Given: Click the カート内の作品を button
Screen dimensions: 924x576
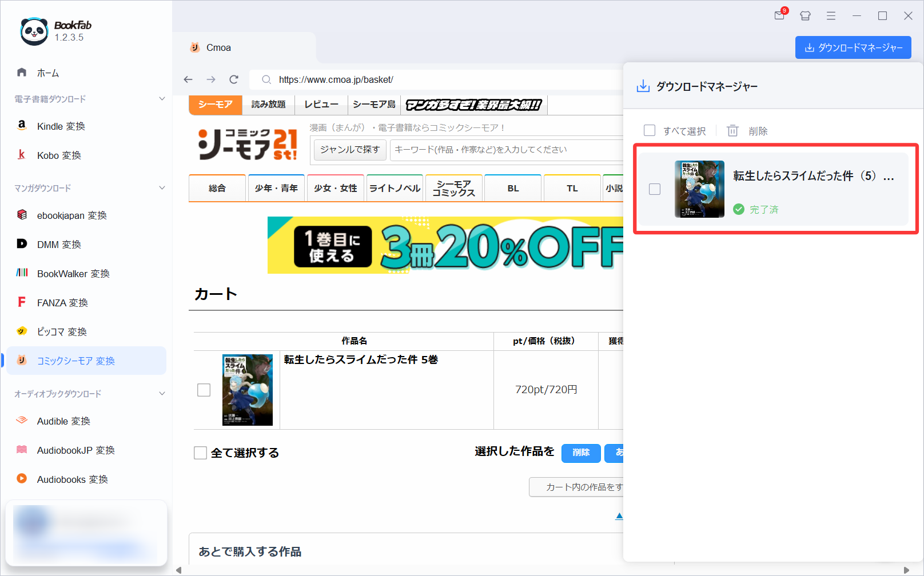Looking at the screenshot, I should pyautogui.click(x=577, y=487).
